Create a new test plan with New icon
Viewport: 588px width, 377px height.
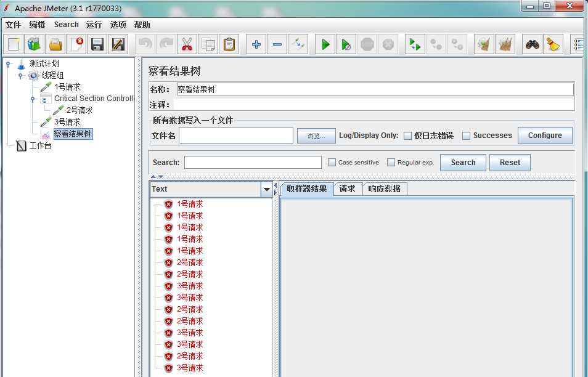click(x=14, y=44)
